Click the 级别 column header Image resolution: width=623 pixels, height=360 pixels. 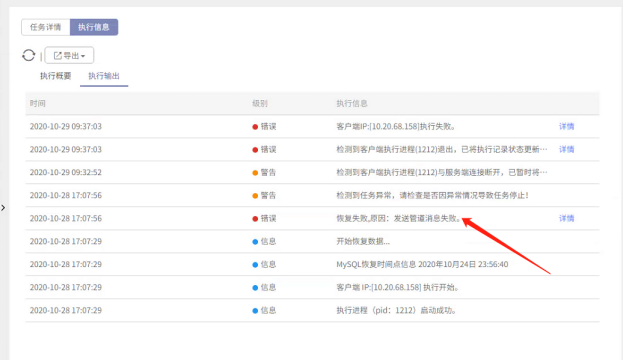coord(260,103)
